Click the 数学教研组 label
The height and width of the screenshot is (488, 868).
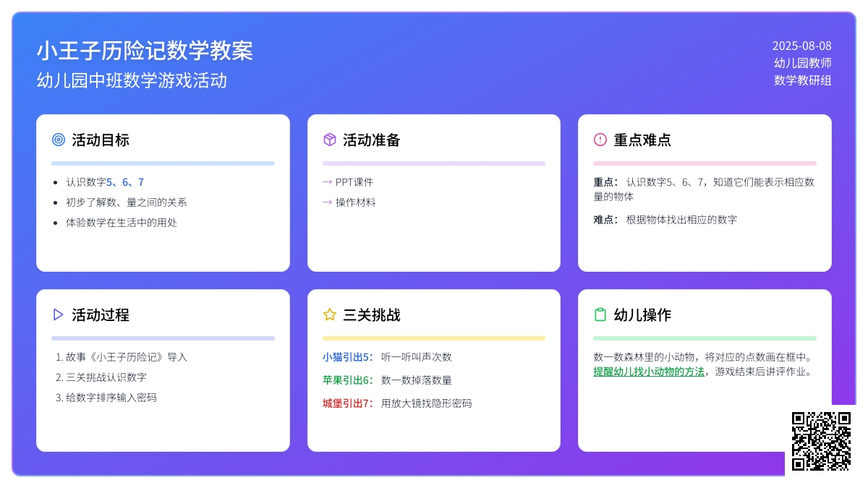(803, 80)
